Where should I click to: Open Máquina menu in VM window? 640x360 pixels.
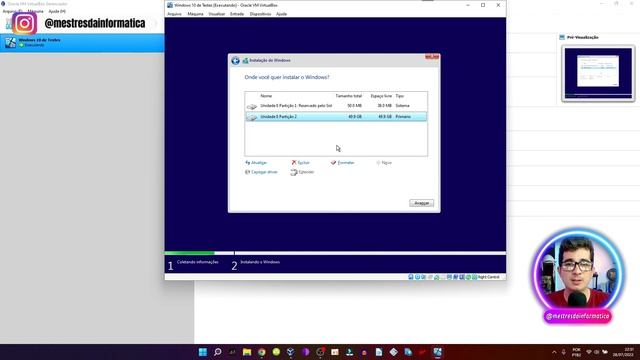tap(195, 14)
